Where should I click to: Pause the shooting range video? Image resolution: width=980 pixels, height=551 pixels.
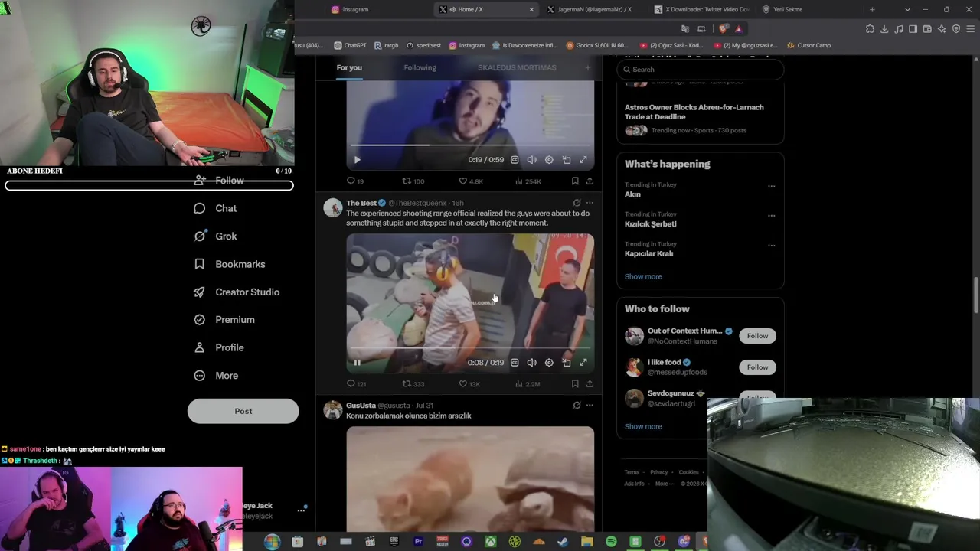(357, 363)
